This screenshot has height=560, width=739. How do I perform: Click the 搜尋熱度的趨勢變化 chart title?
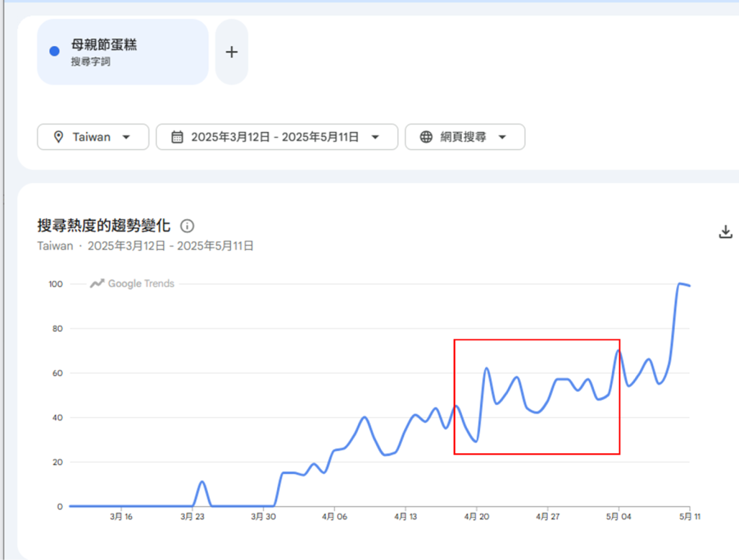[104, 226]
